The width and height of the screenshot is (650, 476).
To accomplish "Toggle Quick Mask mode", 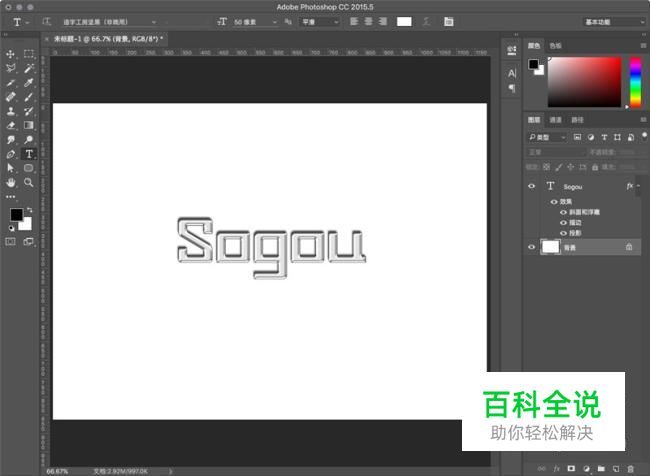I will [x=11, y=241].
